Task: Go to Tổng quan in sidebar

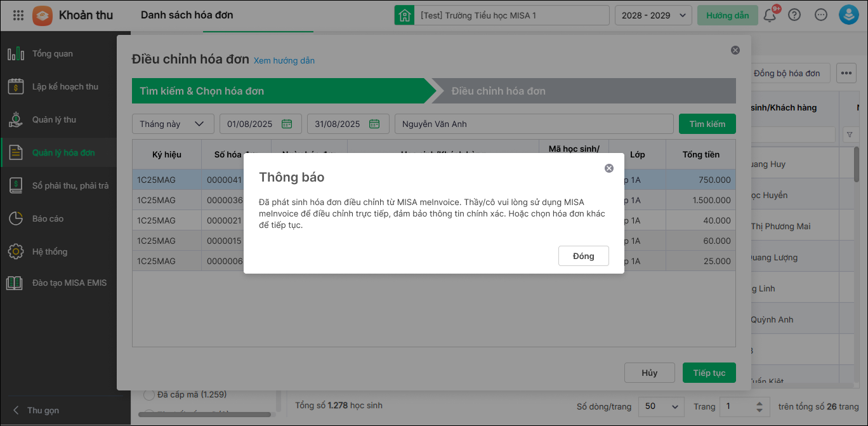Action: click(x=52, y=54)
